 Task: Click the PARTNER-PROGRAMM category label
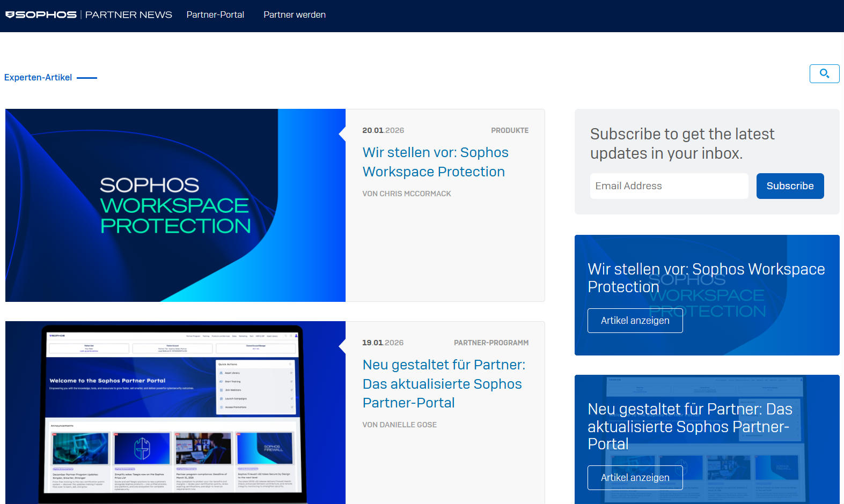(491, 343)
